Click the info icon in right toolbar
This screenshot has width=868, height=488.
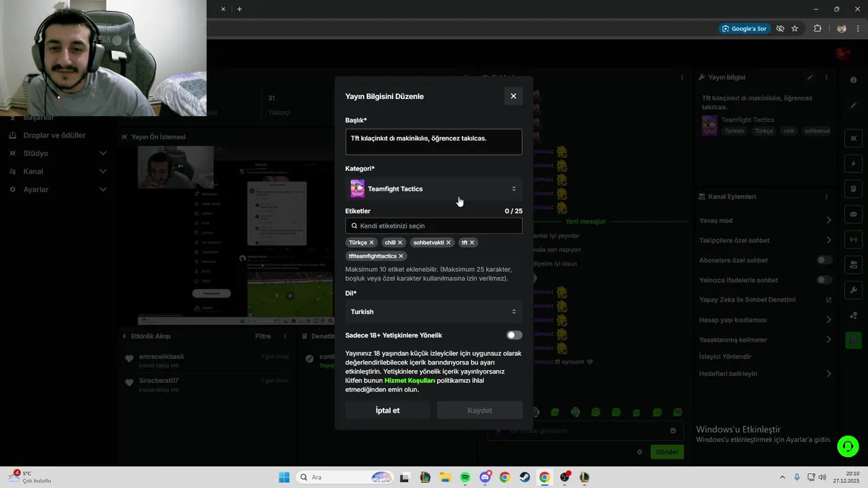coord(853,80)
